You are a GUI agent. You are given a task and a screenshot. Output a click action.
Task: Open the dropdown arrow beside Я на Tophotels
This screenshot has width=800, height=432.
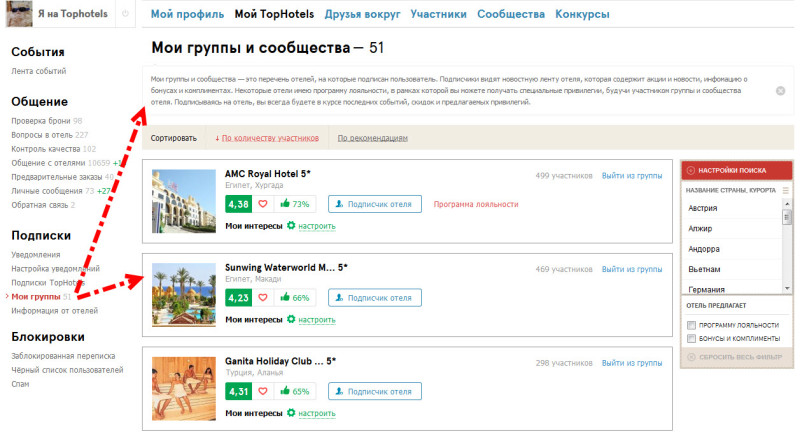124,15
